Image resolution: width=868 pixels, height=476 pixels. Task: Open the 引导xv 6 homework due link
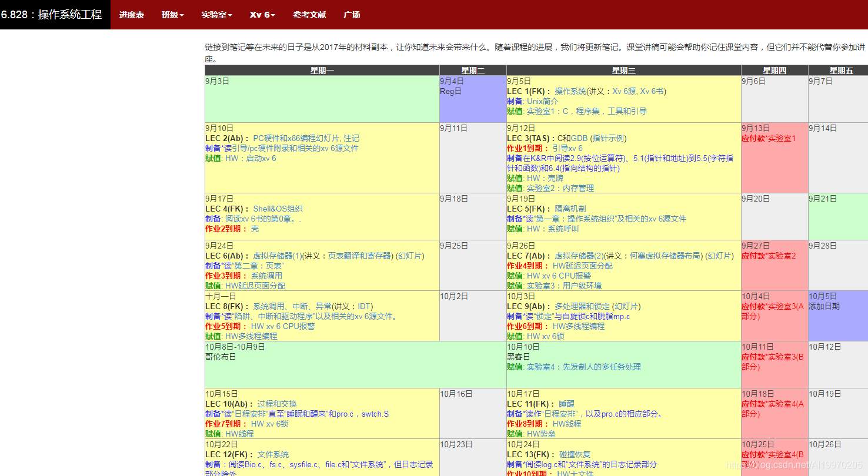point(567,148)
